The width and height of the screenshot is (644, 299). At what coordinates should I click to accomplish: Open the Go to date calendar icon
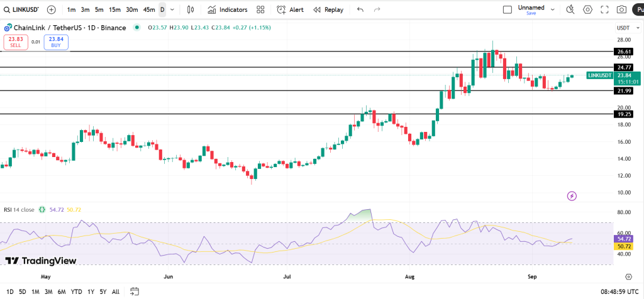(135, 292)
